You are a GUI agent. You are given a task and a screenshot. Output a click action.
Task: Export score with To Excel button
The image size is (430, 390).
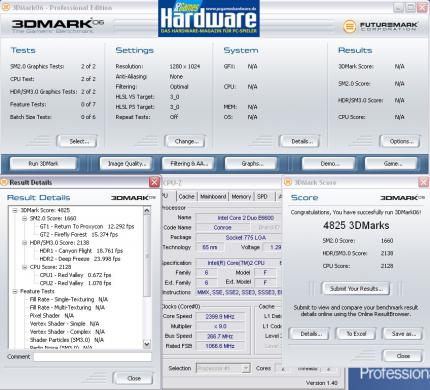tap(356, 334)
